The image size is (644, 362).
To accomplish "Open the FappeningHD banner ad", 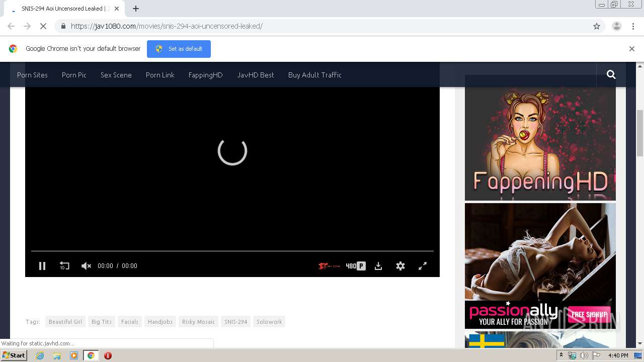I will pos(540,138).
